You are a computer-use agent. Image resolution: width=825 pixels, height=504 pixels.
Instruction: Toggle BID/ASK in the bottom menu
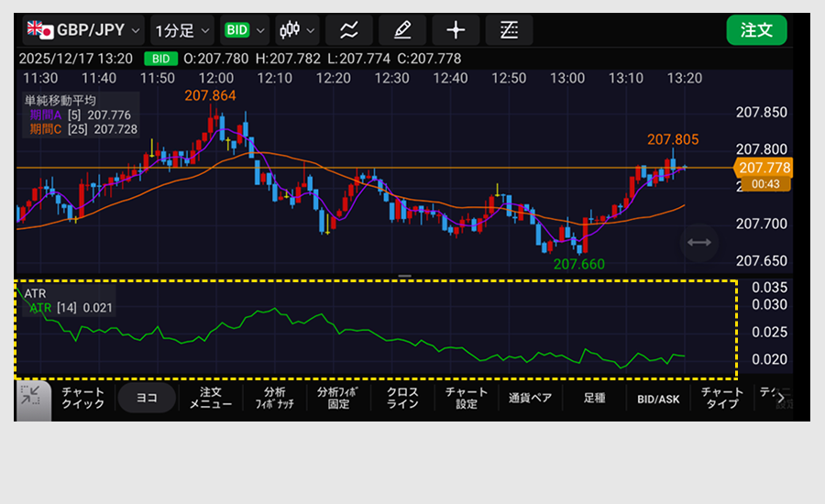658,399
